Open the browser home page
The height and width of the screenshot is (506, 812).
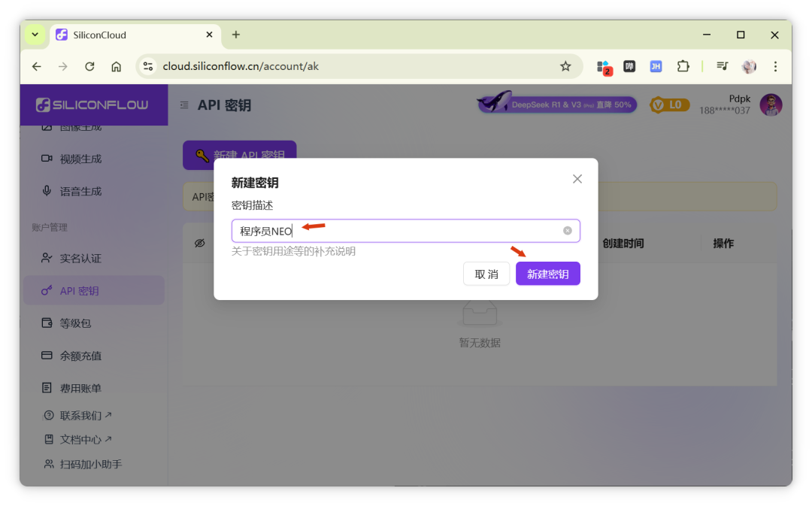pyautogui.click(x=117, y=66)
